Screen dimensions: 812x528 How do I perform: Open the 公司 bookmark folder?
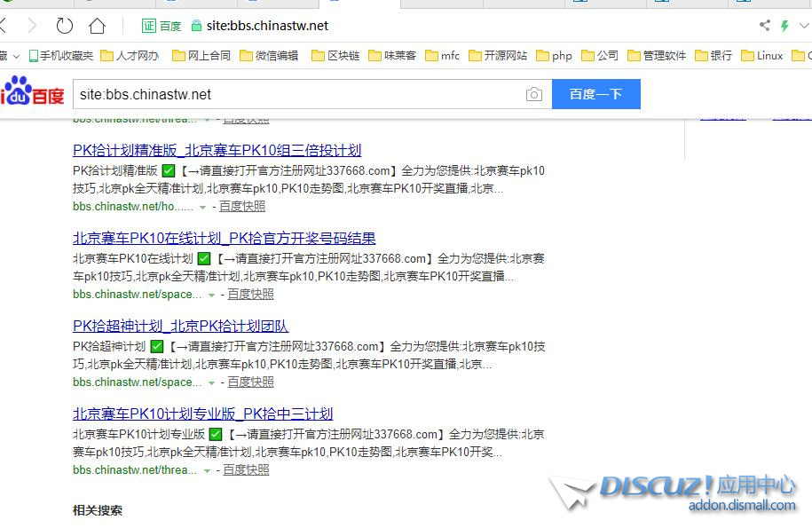[x=600, y=55]
